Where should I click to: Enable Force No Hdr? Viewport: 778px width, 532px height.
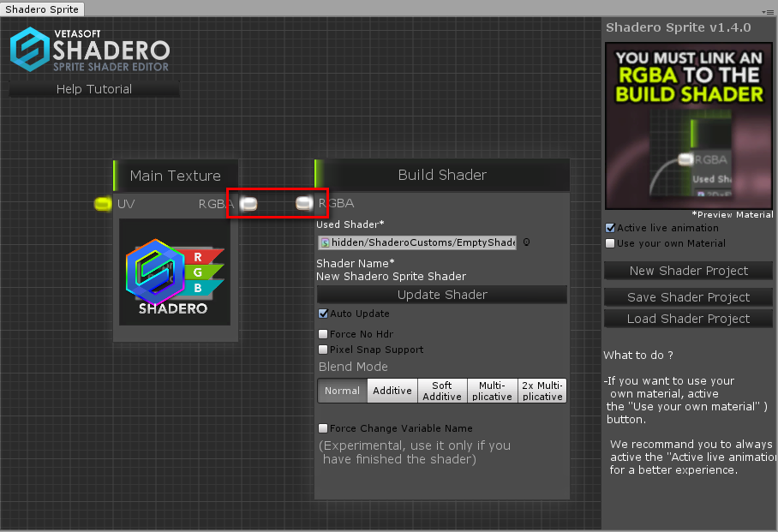pos(323,334)
